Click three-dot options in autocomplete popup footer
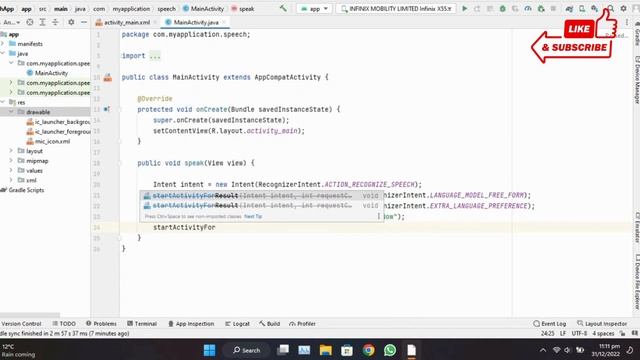The image size is (640, 360). pyautogui.click(x=378, y=216)
